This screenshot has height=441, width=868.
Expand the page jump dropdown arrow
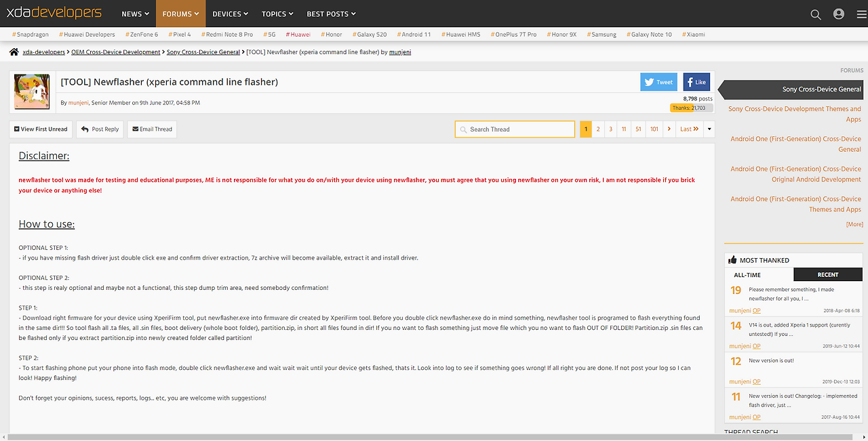tap(709, 129)
